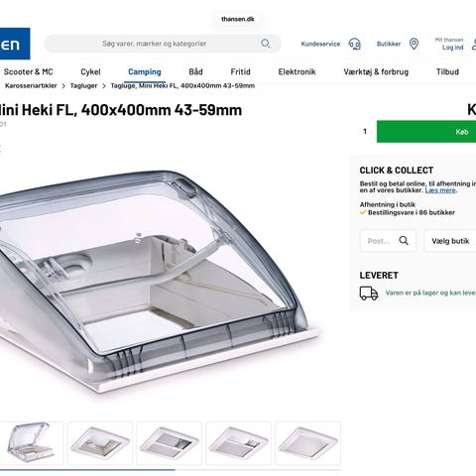Screen dimensions: 476x476
Task: Open the Elektronik menu
Action: coord(297,71)
